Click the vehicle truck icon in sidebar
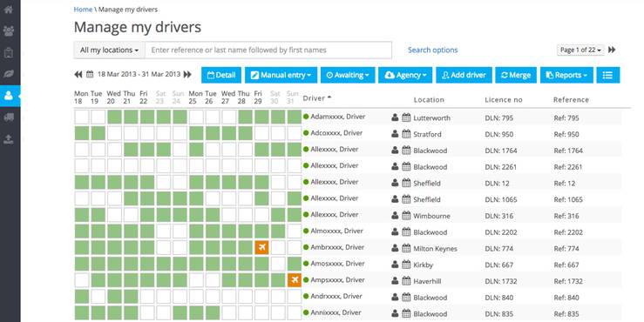 (x=9, y=117)
